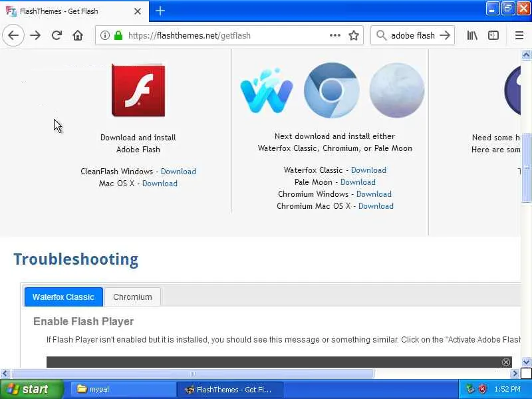
Task: Click the Enable Flash Player heading
Action: coord(84,321)
